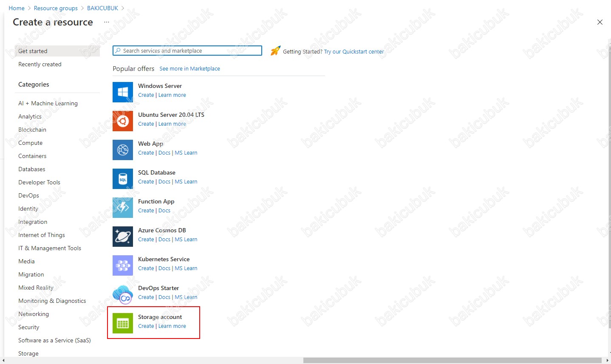Click the DevOps Starter icon
Image resolution: width=611 pixels, height=364 pixels.
[123, 294]
